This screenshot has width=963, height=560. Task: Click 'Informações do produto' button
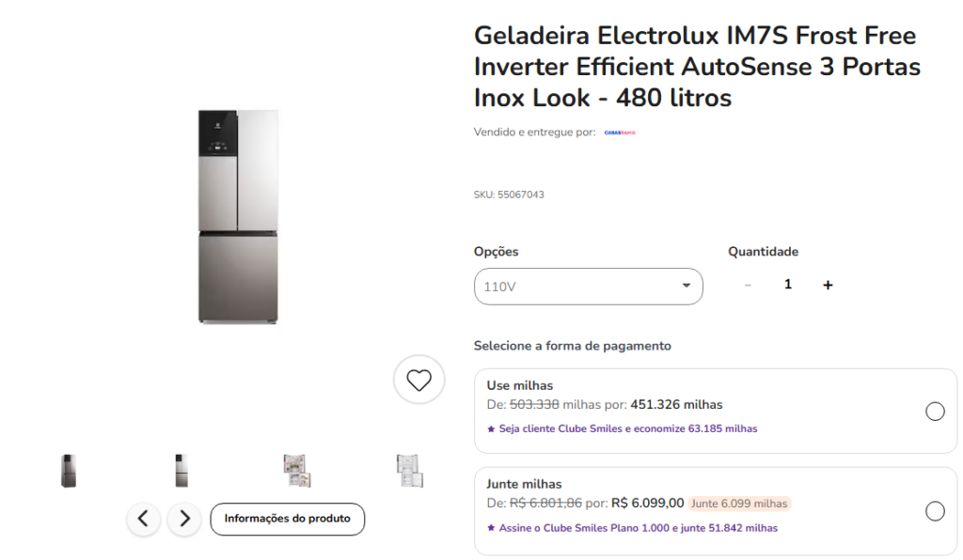(288, 519)
